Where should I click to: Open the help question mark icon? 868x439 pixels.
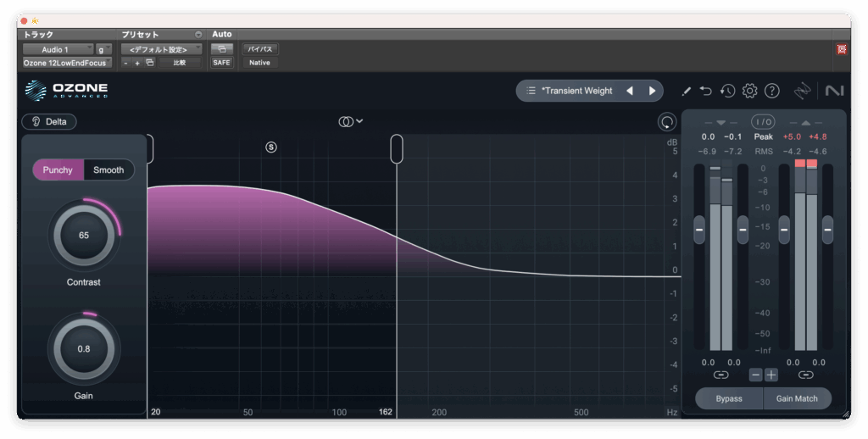(771, 91)
